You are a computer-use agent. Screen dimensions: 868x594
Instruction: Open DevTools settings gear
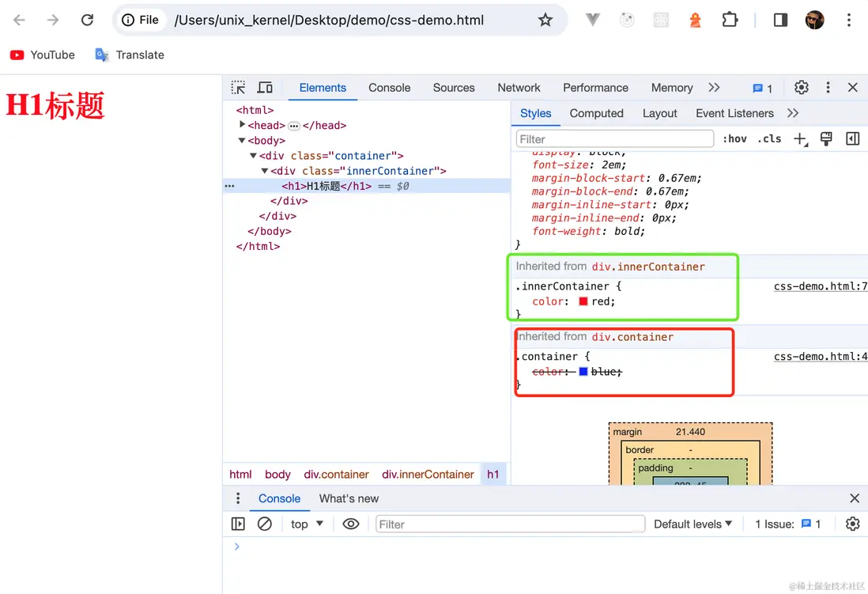pos(801,88)
